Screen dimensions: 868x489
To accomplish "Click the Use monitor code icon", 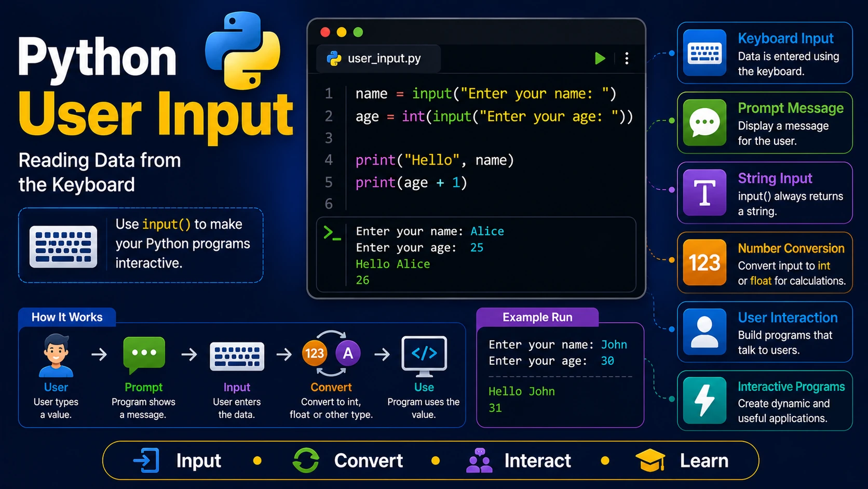I will 424,356.
